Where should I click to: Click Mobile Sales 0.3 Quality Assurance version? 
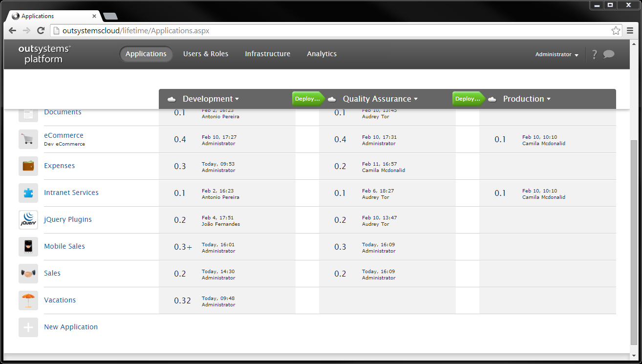coord(340,247)
